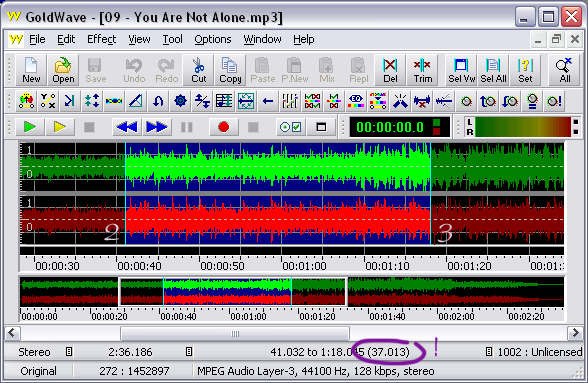Rewind with the double left arrows
588x383 pixels.
coord(127,127)
